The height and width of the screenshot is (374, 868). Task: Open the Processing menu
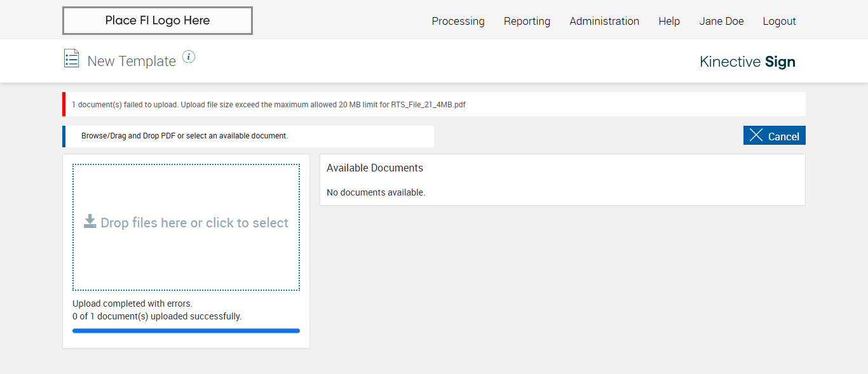click(458, 21)
